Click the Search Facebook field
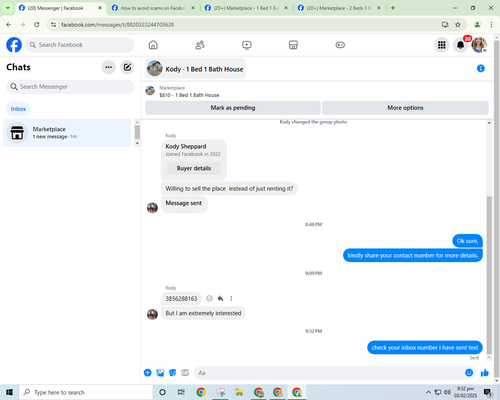Image resolution: width=500 pixels, height=400 pixels. [80, 45]
